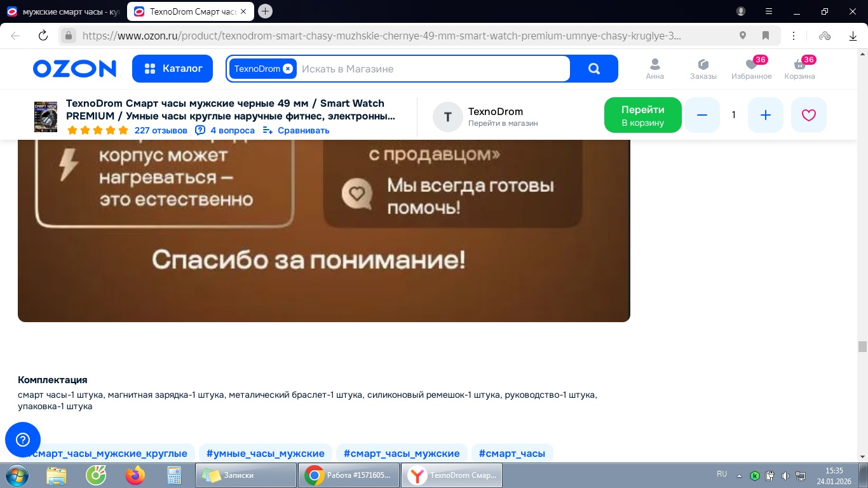Open the TexnoDrom seller avatar

click(448, 117)
